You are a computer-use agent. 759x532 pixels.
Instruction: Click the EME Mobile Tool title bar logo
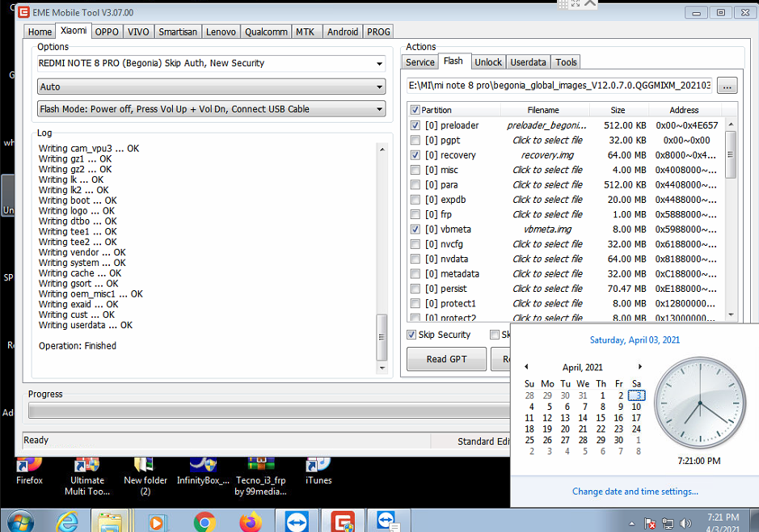[23, 12]
